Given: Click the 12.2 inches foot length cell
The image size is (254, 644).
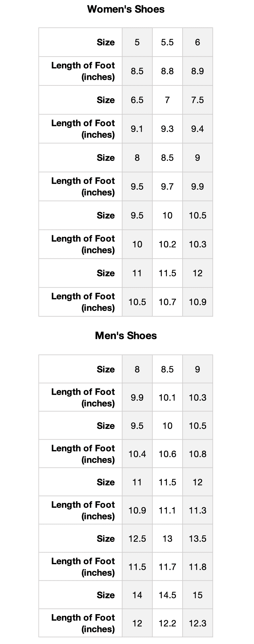Looking at the screenshot, I should (167, 623).
